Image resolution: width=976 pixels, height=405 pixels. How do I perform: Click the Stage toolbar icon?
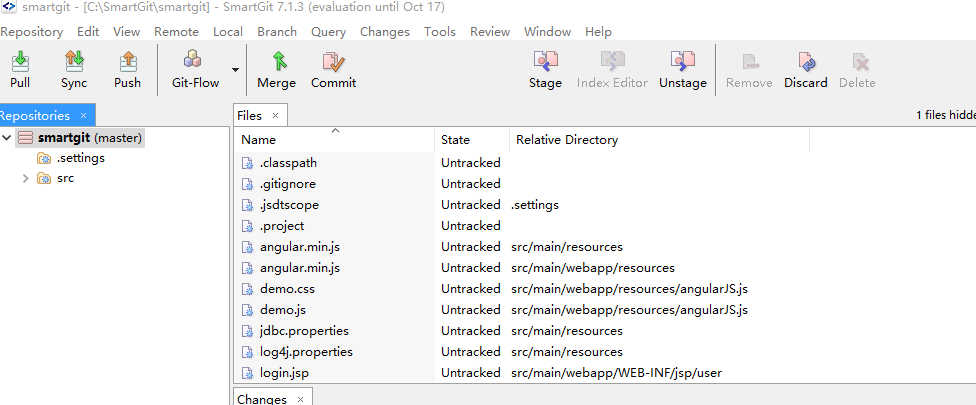coord(545,61)
